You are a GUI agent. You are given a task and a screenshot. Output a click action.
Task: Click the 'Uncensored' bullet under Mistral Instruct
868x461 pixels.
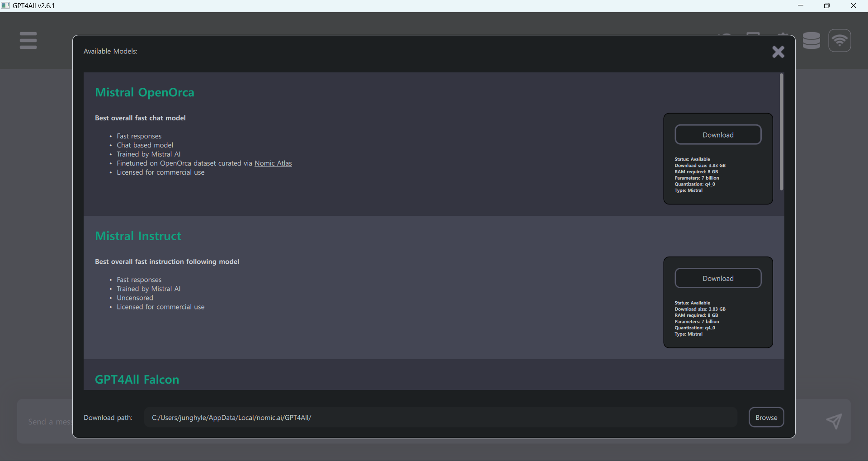tap(135, 298)
